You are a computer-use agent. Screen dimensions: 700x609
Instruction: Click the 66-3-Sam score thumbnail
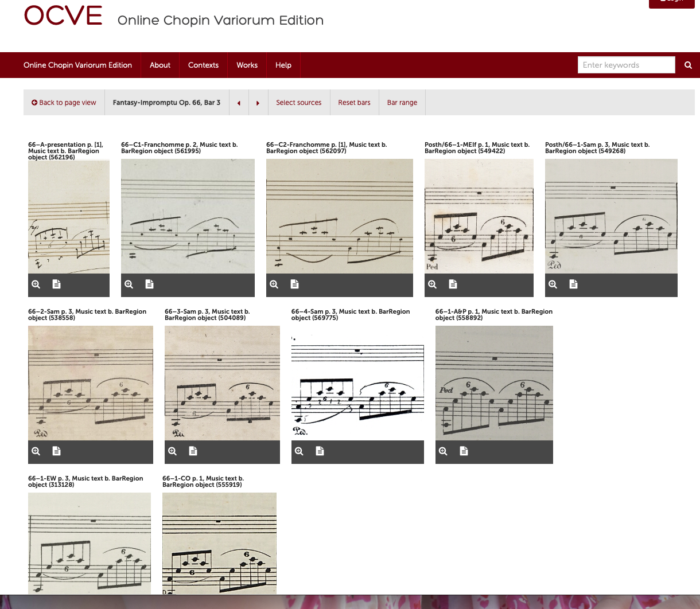[222, 383]
